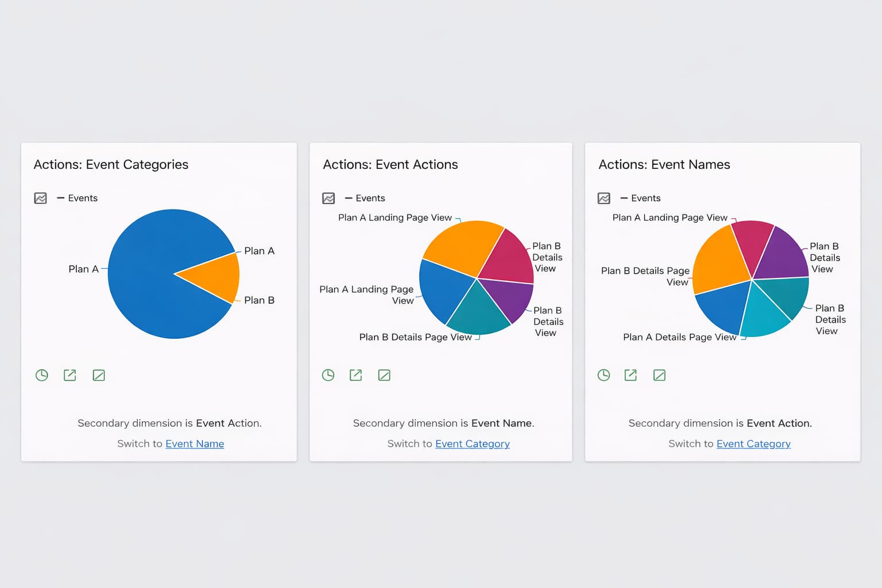Click Event Category link in Event Names card
Image resolution: width=882 pixels, height=588 pixels.
point(753,444)
